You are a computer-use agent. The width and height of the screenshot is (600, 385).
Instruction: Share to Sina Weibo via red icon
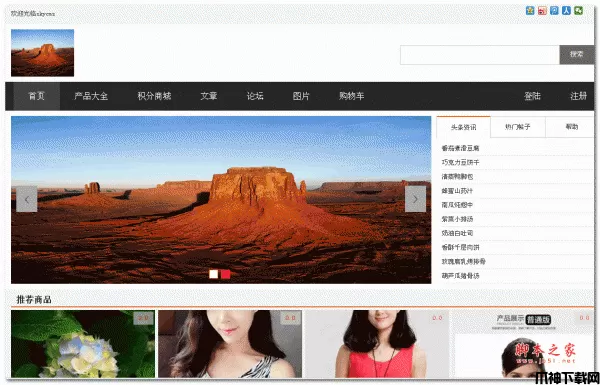click(542, 11)
